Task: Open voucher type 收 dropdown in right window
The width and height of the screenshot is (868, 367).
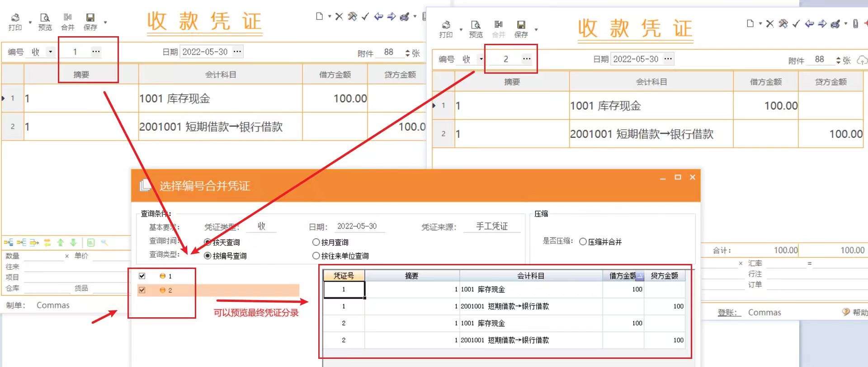Action: [481, 59]
